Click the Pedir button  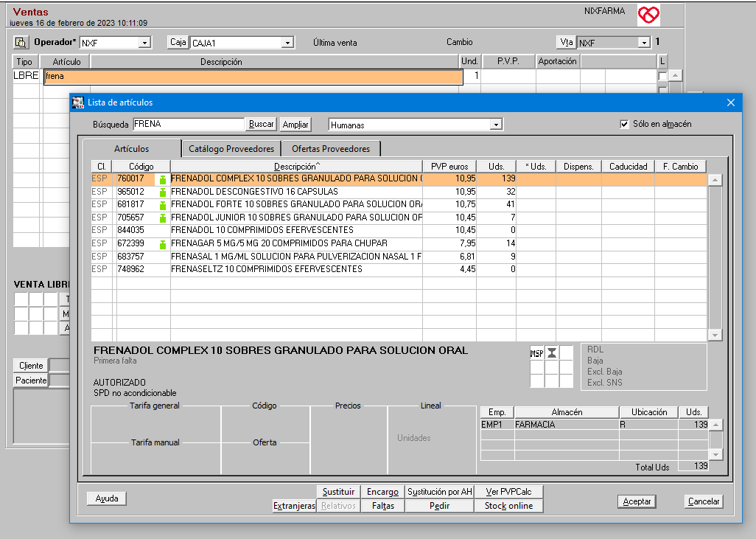[x=440, y=506]
